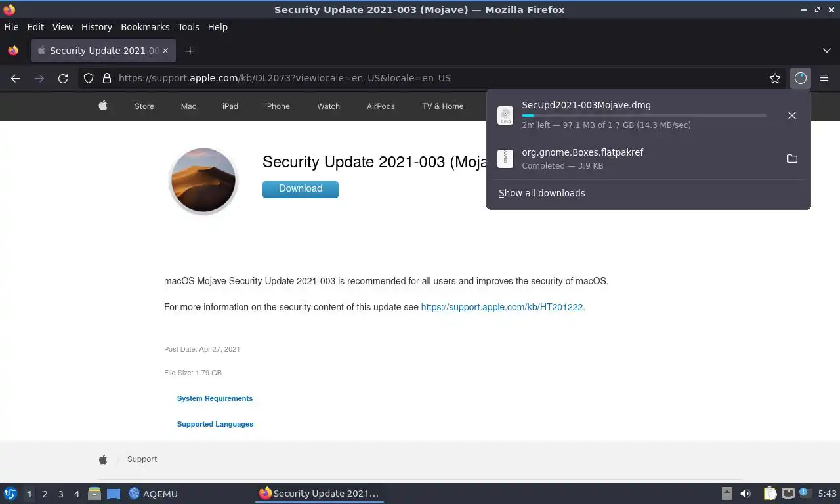
Task: Click the macOS Mojave desert image
Action: (203, 180)
